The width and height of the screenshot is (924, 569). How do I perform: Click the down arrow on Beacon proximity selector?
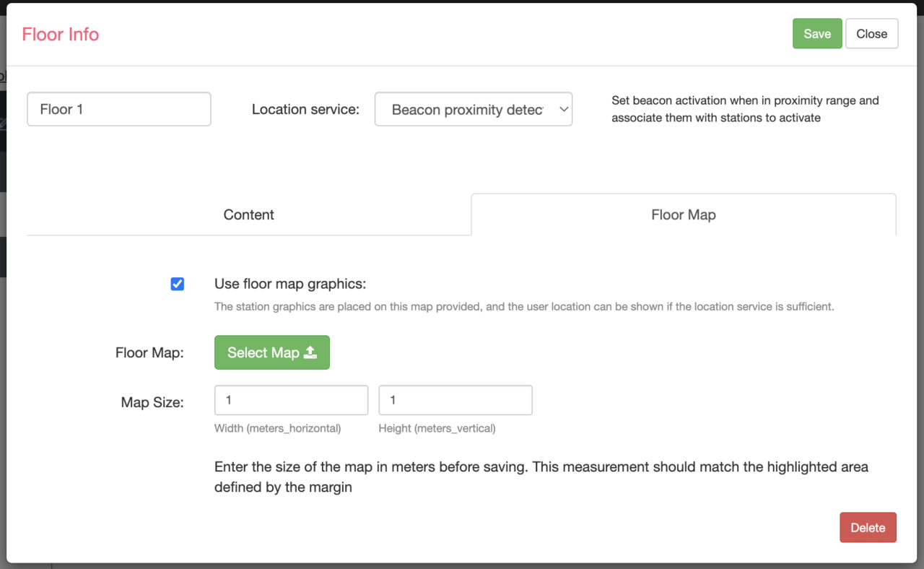pyautogui.click(x=563, y=109)
